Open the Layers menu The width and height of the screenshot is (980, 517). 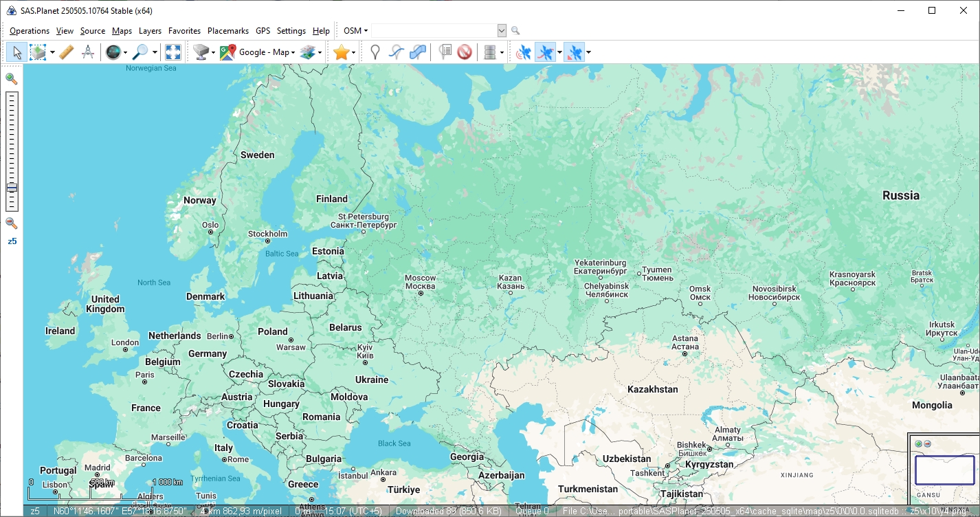point(150,31)
